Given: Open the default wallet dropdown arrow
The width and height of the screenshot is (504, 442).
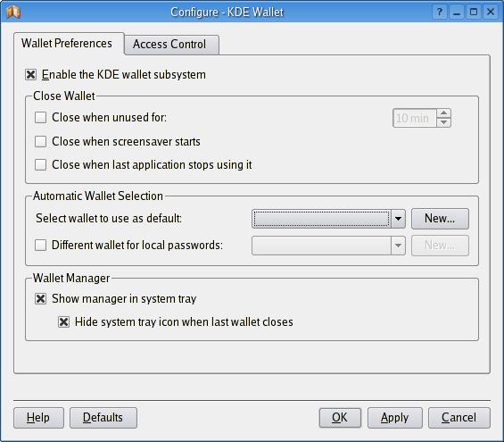Looking at the screenshot, I should (398, 219).
